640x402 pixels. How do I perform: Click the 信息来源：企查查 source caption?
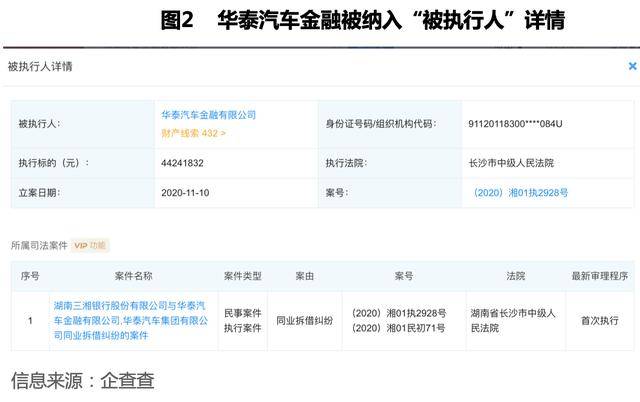(x=83, y=380)
